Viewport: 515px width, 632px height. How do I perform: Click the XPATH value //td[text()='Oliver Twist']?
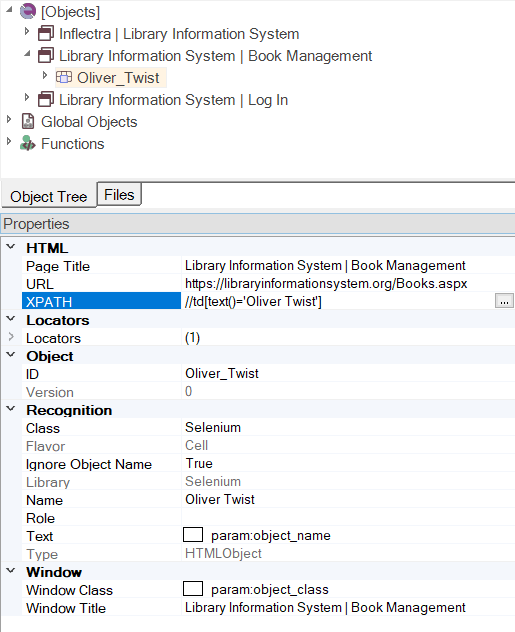coord(253,301)
